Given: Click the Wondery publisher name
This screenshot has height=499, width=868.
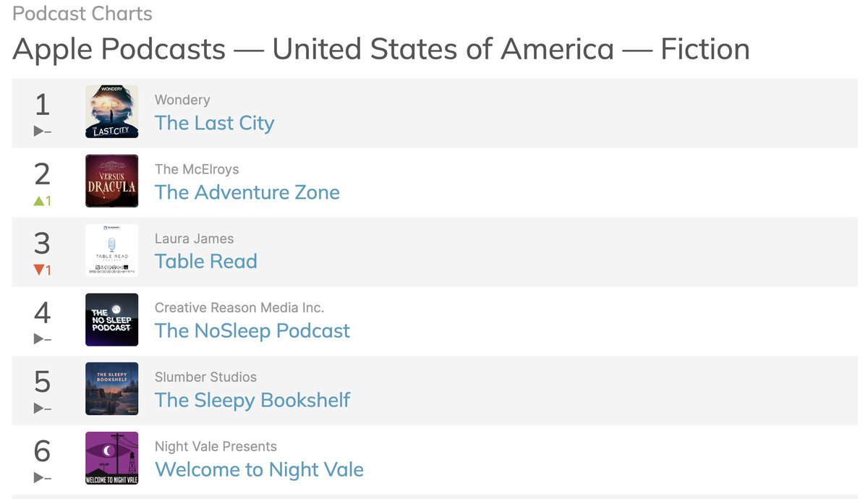Looking at the screenshot, I should [x=182, y=100].
